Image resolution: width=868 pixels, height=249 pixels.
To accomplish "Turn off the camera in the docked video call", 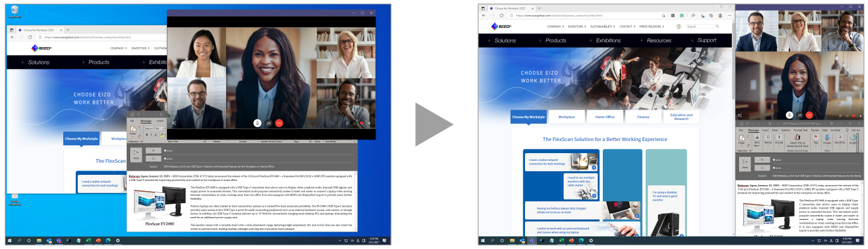I will pyautogui.click(x=799, y=115).
